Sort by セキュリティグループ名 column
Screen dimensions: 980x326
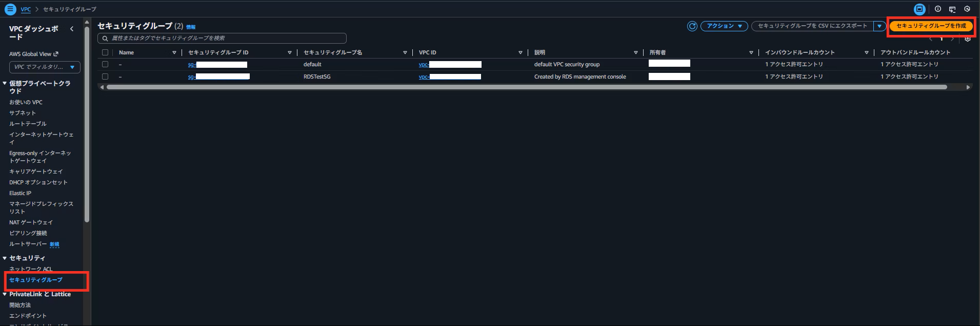(405, 52)
